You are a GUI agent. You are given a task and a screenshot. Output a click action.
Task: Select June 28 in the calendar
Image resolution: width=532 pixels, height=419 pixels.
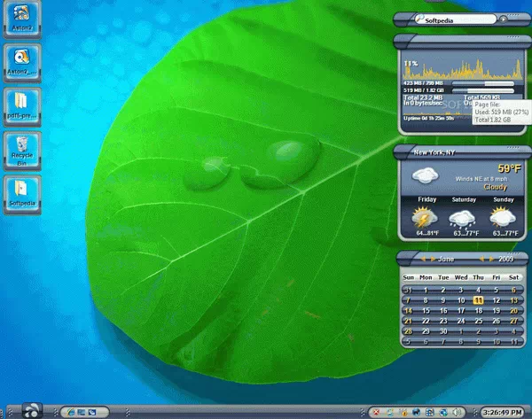pyautogui.click(x=408, y=331)
